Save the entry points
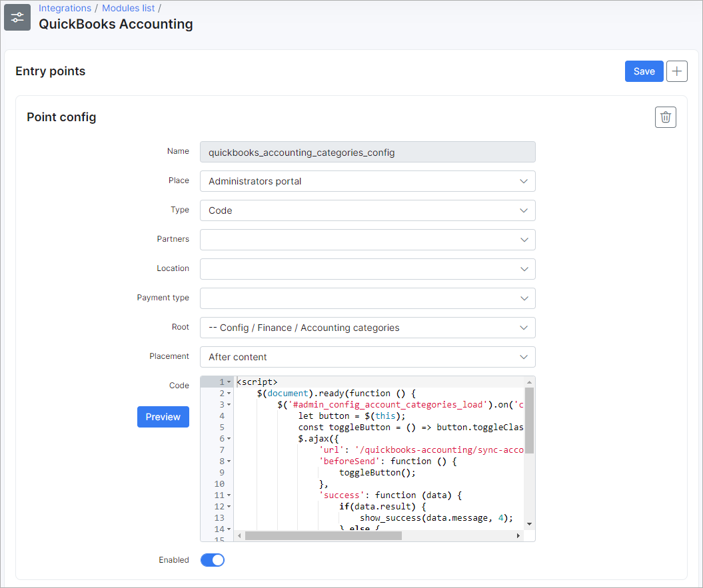 pyautogui.click(x=644, y=71)
